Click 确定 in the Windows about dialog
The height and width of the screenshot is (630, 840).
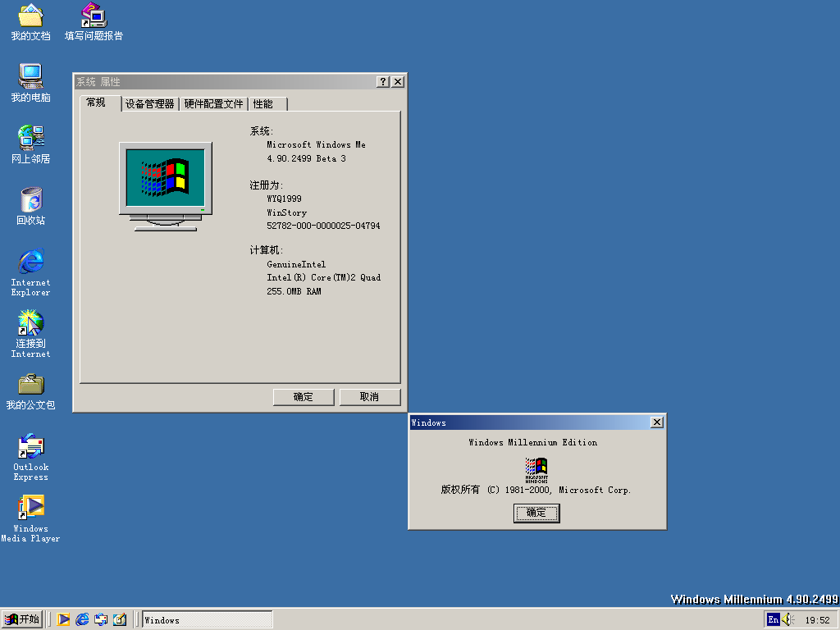pyautogui.click(x=536, y=514)
